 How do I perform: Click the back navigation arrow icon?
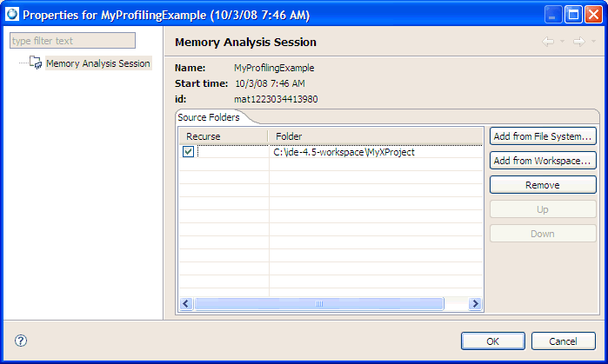[547, 42]
